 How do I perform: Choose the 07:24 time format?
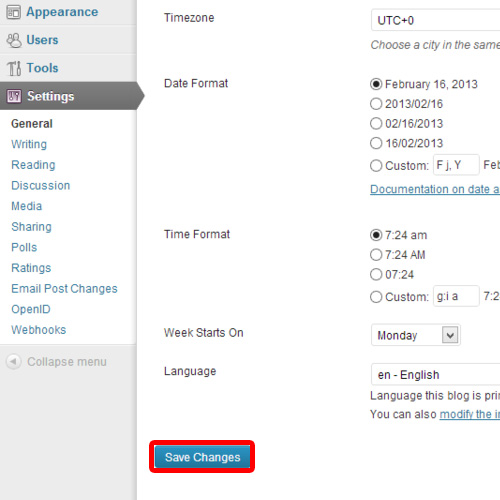pyautogui.click(x=376, y=275)
